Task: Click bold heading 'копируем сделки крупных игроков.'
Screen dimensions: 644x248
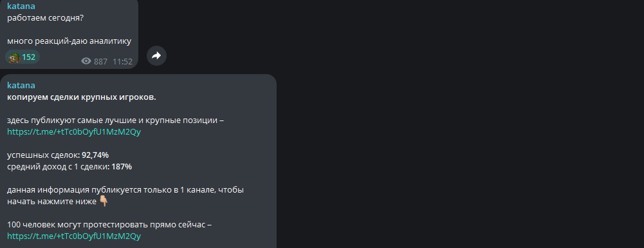Action: pos(81,97)
